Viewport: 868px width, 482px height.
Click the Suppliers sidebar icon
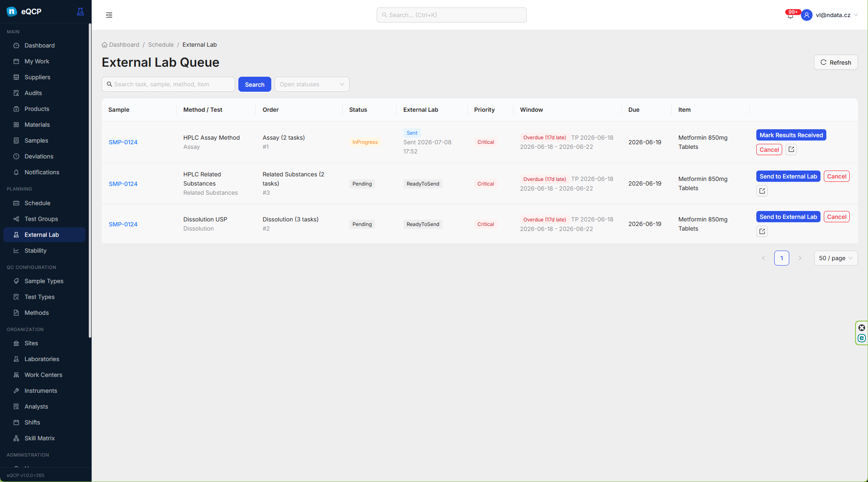coord(16,77)
